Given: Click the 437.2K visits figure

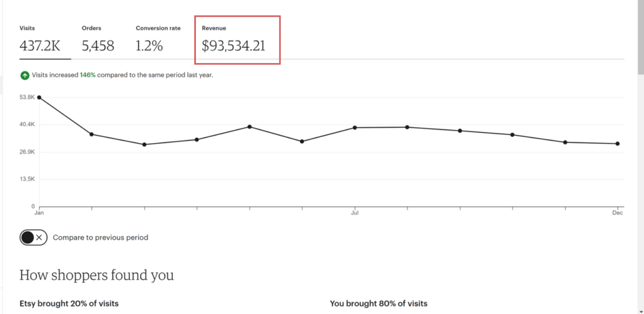Looking at the screenshot, I should tap(40, 46).
